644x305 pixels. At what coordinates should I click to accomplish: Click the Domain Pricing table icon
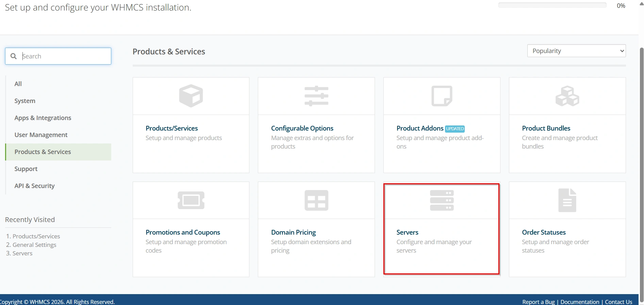click(316, 200)
